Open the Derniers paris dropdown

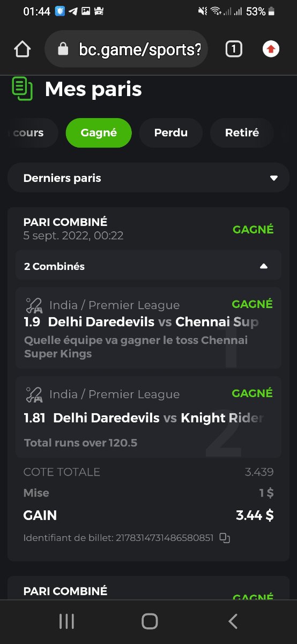pyautogui.click(x=148, y=178)
